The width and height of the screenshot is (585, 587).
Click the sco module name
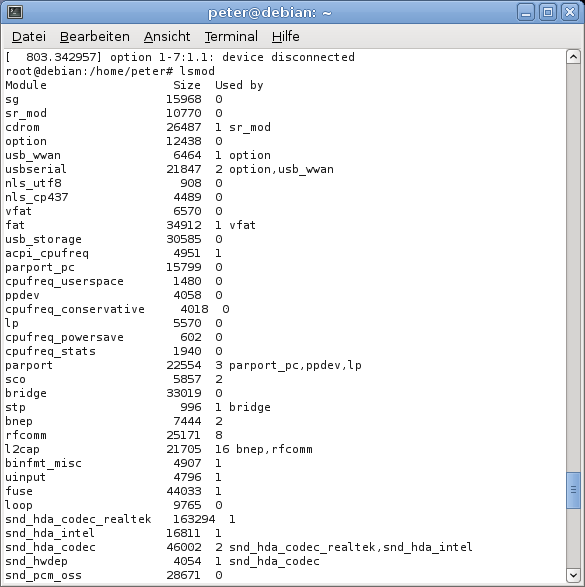click(15, 379)
